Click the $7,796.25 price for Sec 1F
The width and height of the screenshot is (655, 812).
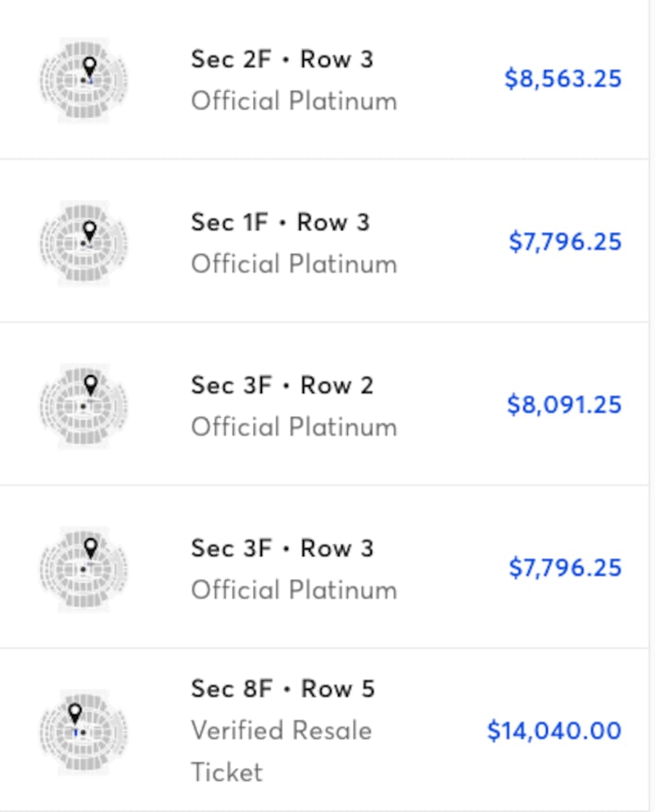point(565,242)
